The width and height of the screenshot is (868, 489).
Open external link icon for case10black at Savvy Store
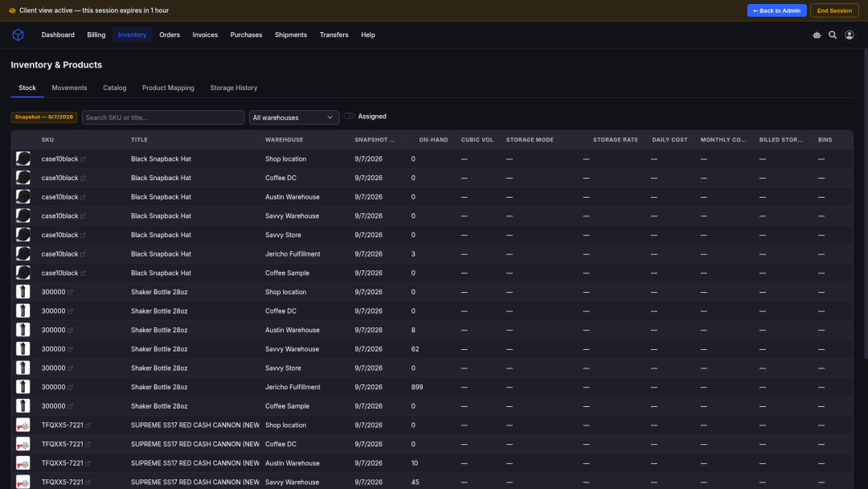click(x=83, y=236)
